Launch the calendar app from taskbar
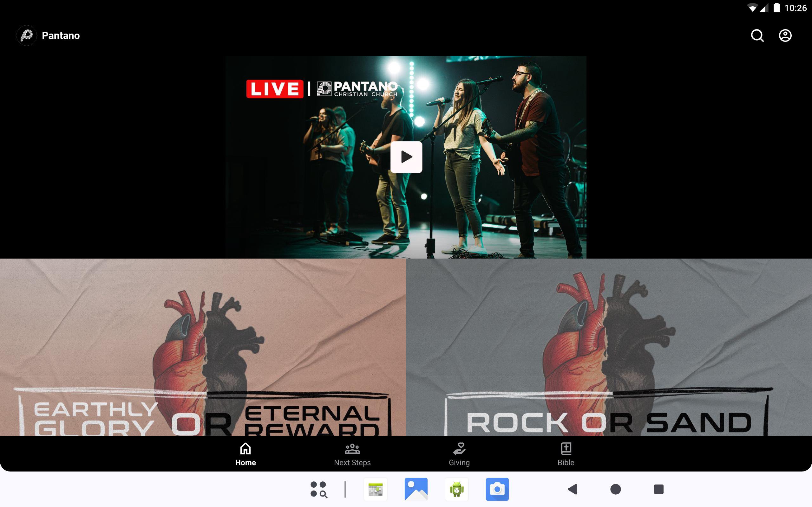 pyautogui.click(x=376, y=489)
